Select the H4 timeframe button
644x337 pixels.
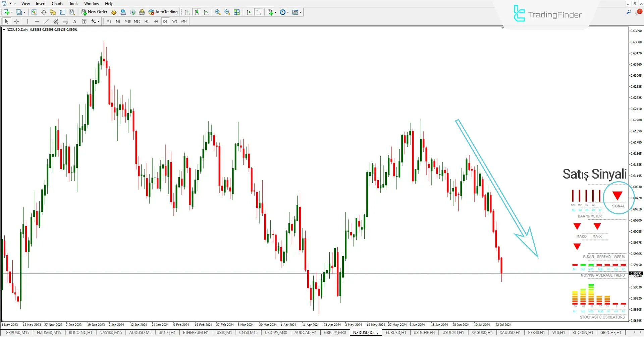[156, 21]
